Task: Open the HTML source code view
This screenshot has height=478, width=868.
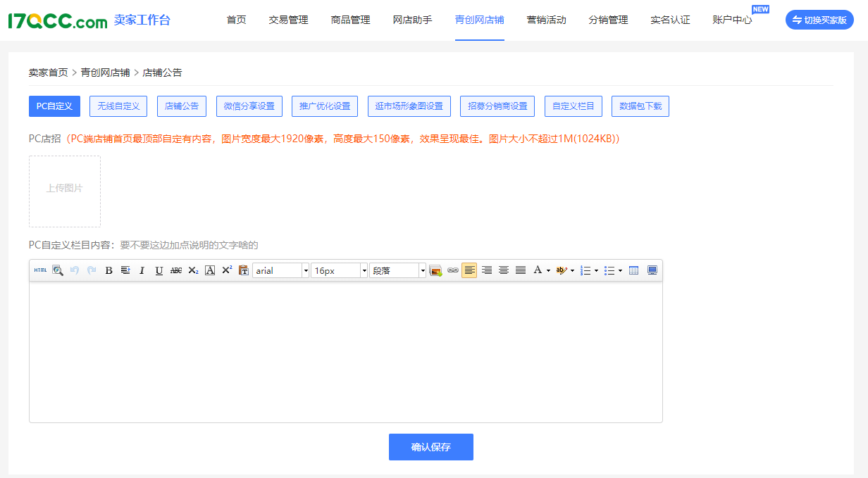Action: [x=40, y=270]
